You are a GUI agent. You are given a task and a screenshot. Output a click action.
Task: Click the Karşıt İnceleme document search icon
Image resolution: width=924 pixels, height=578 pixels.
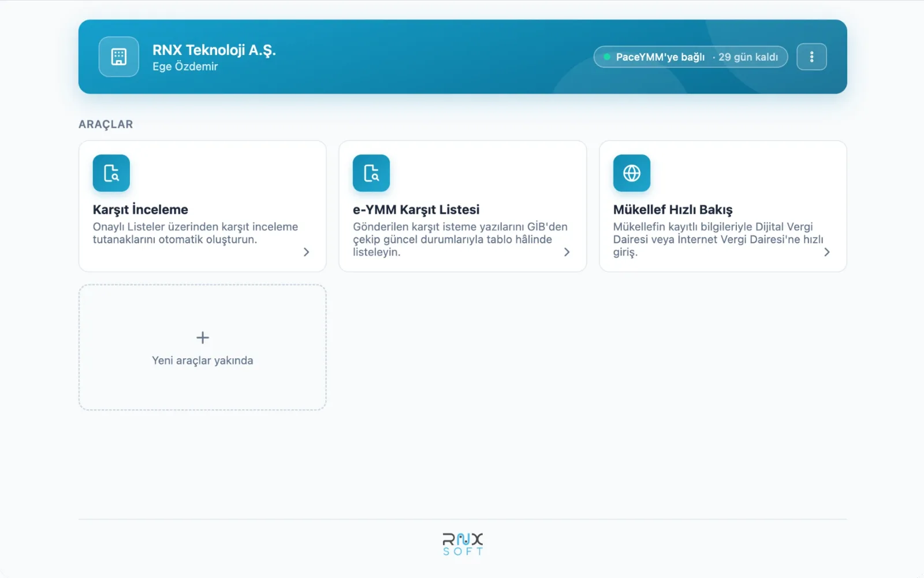pos(111,173)
